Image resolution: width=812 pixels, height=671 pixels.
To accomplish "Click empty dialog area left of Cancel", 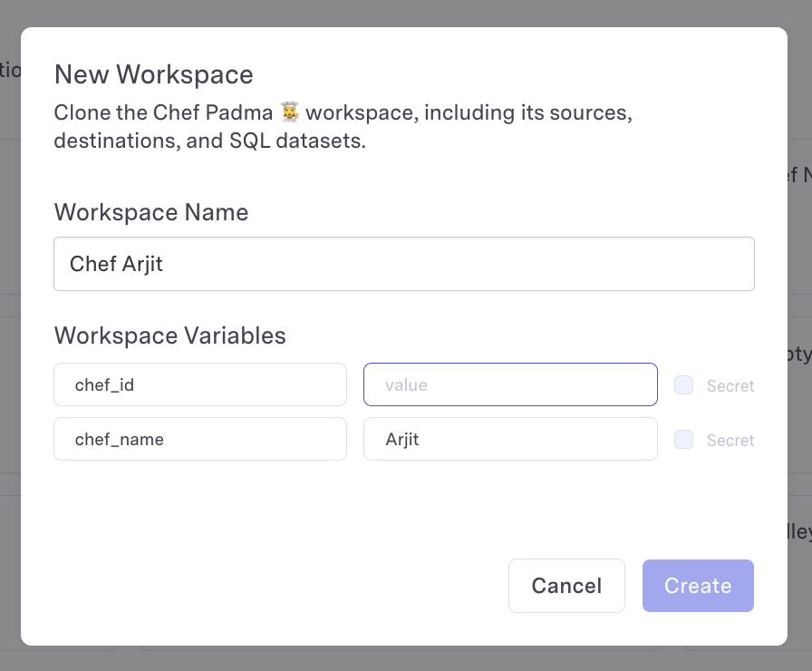I will tap(272, 586).
